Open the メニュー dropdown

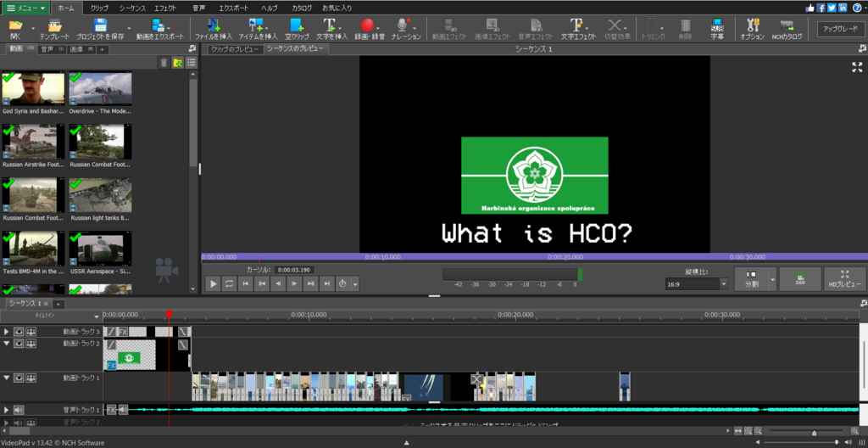click(x=25, y=8)
